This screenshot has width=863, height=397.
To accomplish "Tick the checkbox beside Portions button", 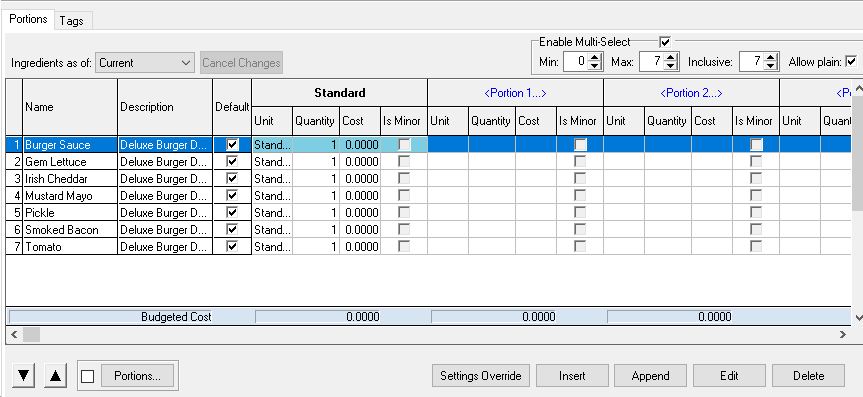I will point(88,376).
